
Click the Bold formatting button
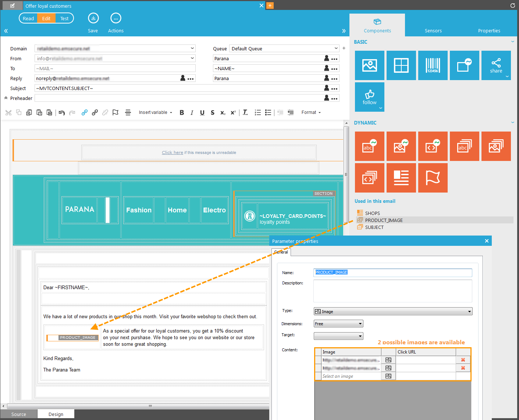182,113
